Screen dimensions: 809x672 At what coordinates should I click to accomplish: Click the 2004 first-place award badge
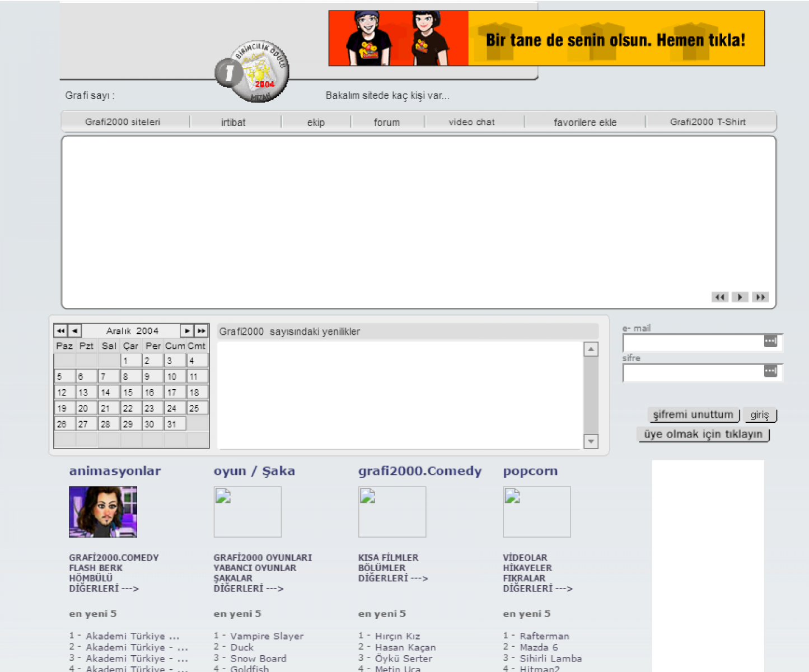[x=253, y=71]
